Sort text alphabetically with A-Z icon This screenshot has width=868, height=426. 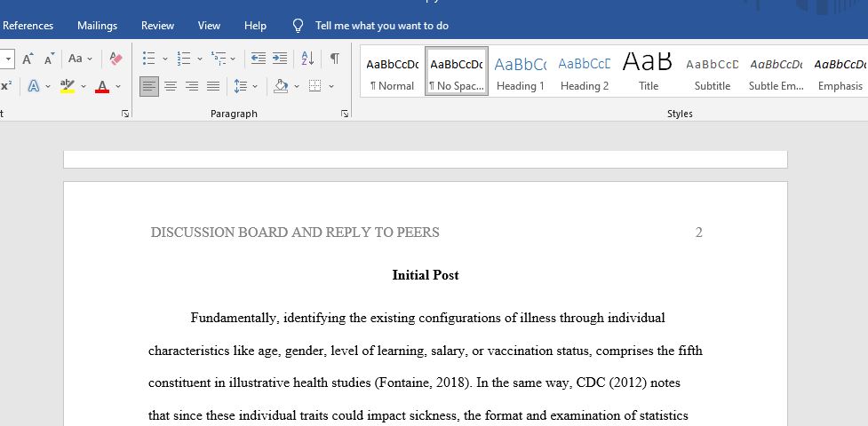[x=307, y=58]
